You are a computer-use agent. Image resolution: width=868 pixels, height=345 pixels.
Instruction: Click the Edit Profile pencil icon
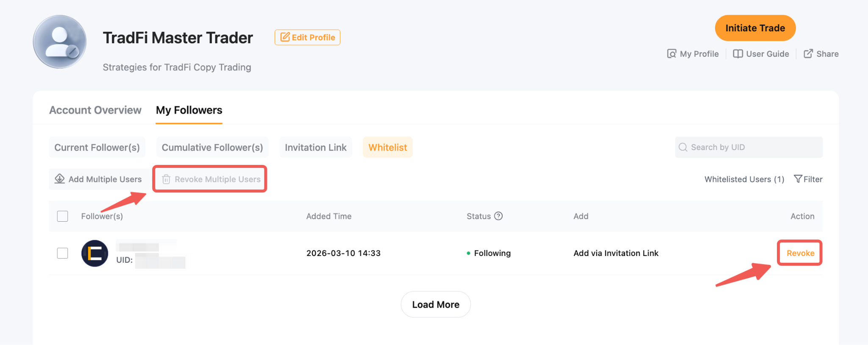coord(285,37)
